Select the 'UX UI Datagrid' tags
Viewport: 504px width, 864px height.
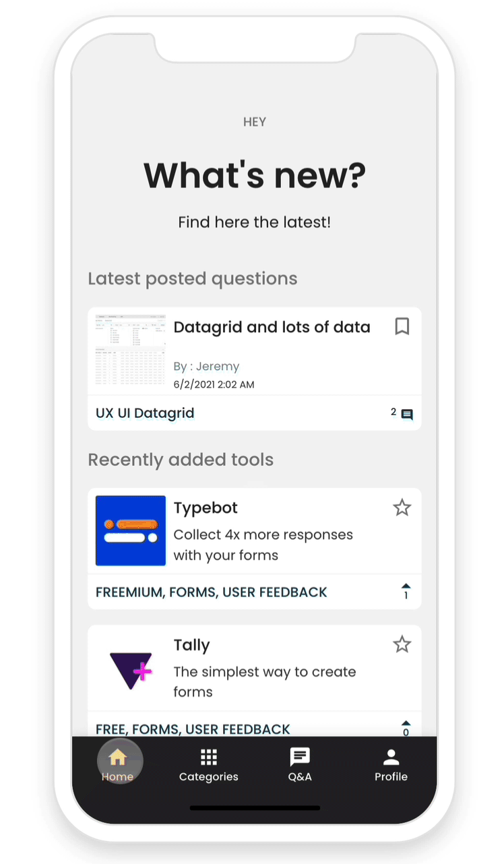145,413
